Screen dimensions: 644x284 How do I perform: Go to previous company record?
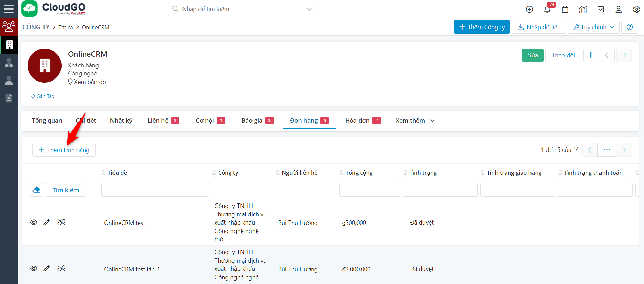607,55
